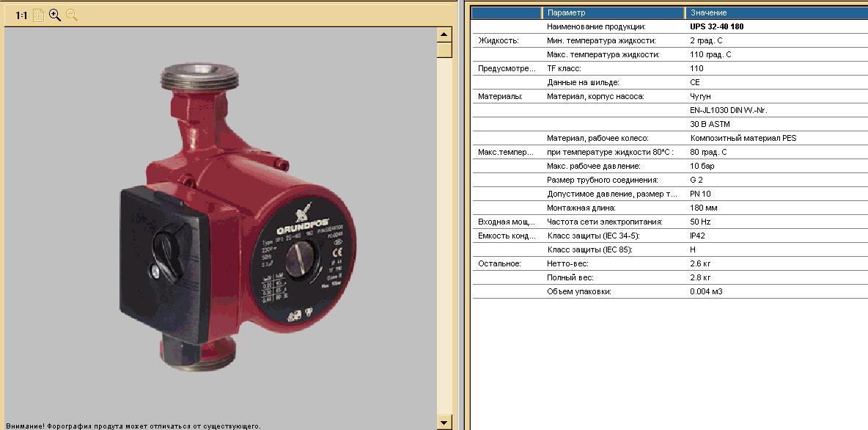Select the Наименование продукции: parameter
Screen dimensions: 868x430
596,26
